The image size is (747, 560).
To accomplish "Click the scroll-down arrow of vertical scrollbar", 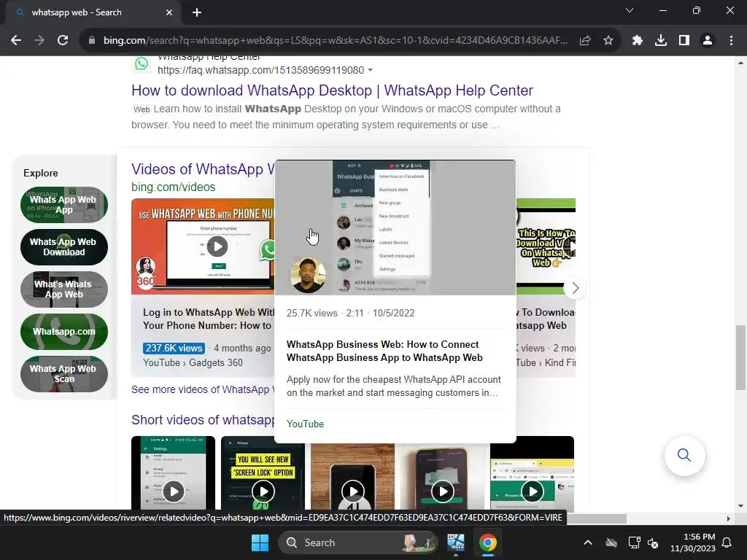I will click(740, 506).
